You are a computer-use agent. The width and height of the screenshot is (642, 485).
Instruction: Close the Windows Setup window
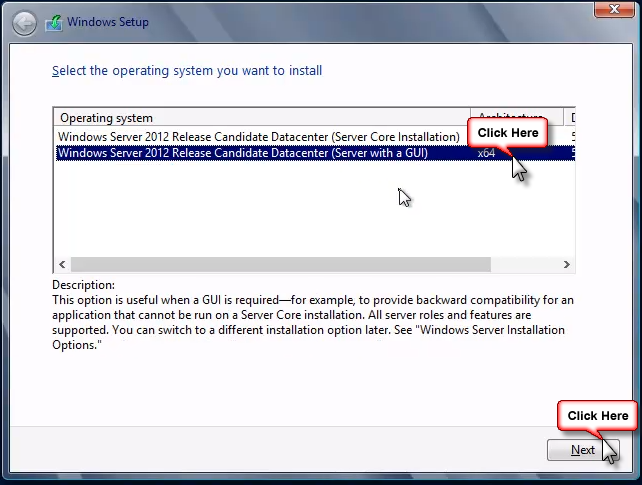tap(614, 9)
